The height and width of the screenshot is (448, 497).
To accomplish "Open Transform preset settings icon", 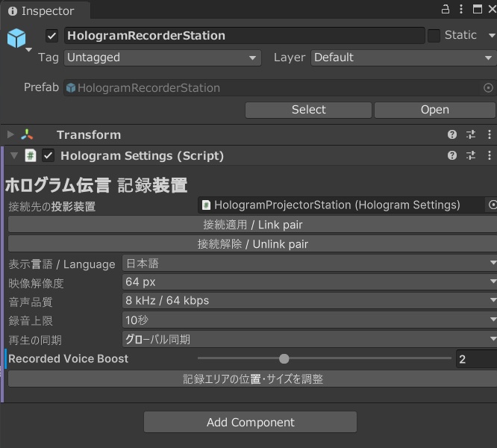I will point(471,134).
